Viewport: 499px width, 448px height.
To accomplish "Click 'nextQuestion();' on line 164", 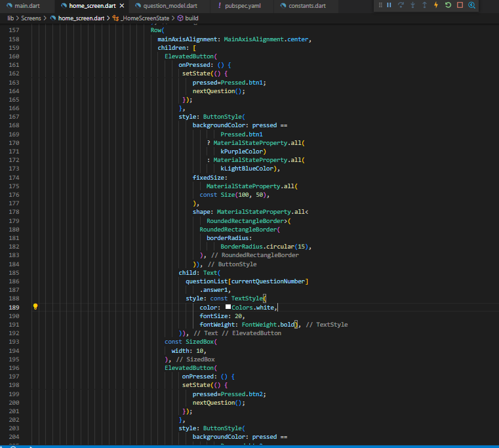I will coord(218,91).
